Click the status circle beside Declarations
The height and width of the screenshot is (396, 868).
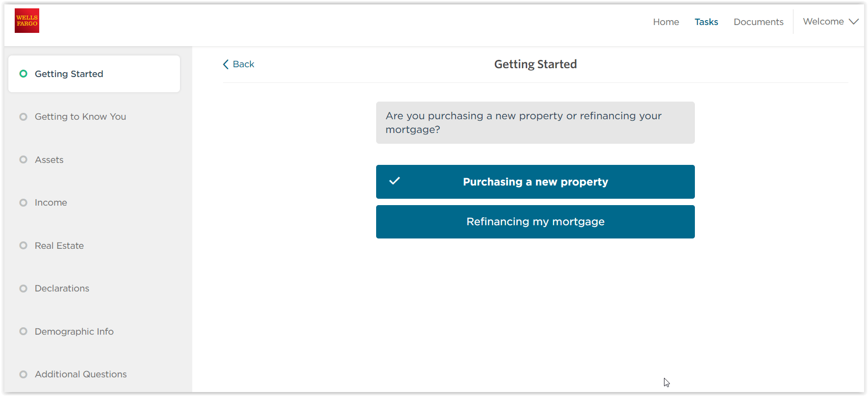23,288
